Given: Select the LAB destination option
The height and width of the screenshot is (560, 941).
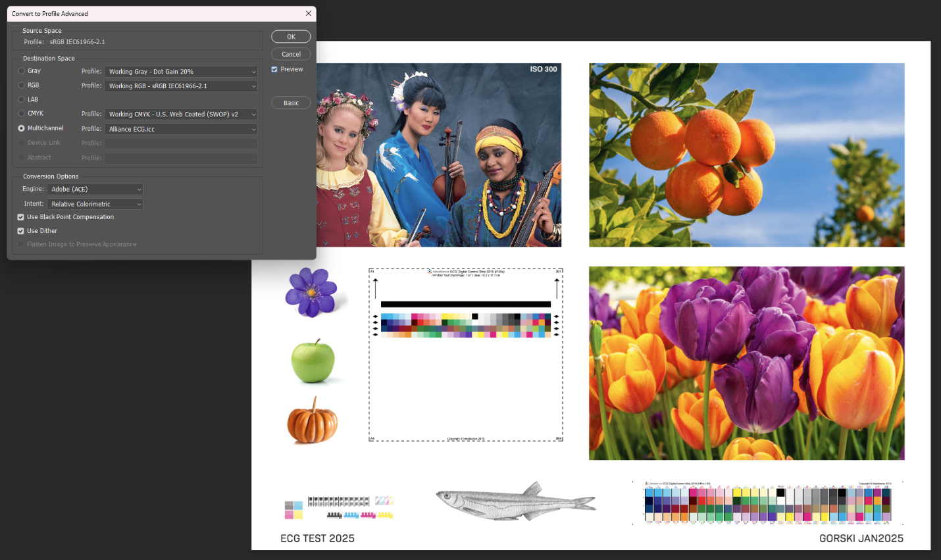Looking at the screenshot, I should [x=21, y=99].
